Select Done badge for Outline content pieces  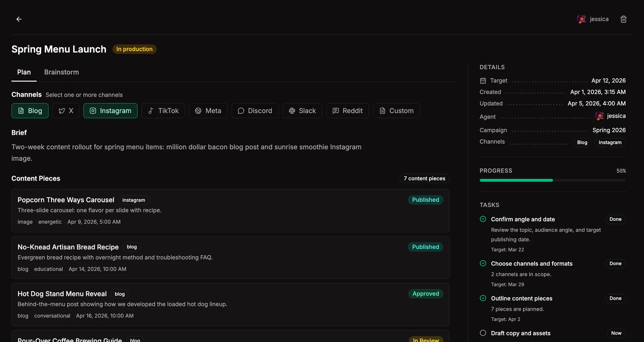615,298
